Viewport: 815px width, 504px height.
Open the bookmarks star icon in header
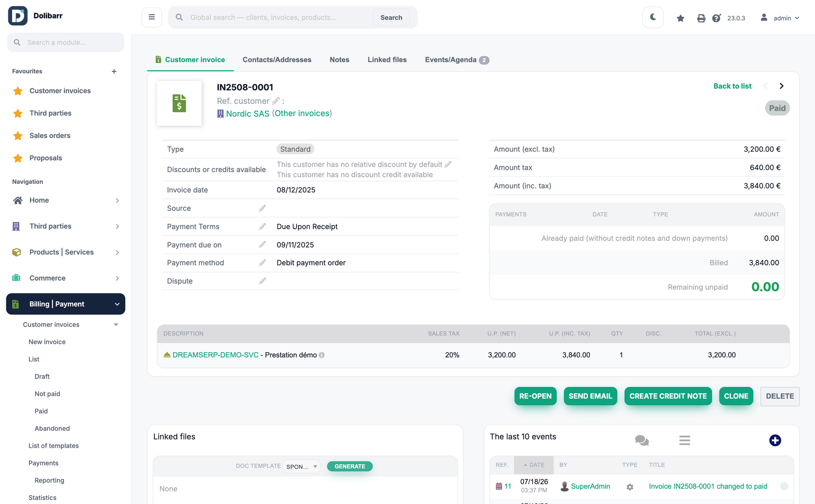(681, 18)
